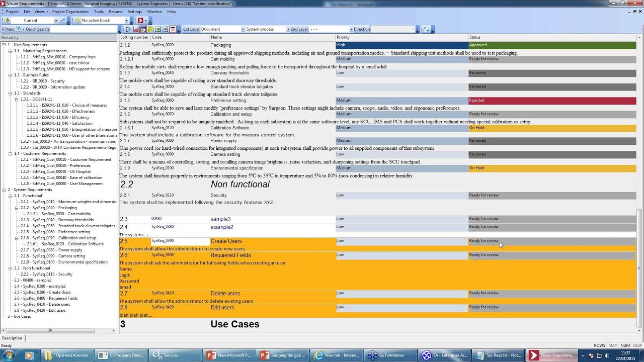The width and height of the screenshot is (644, 362).
Task: Open the 'No active block' dropdown
Action: click(x=126, y=21)
